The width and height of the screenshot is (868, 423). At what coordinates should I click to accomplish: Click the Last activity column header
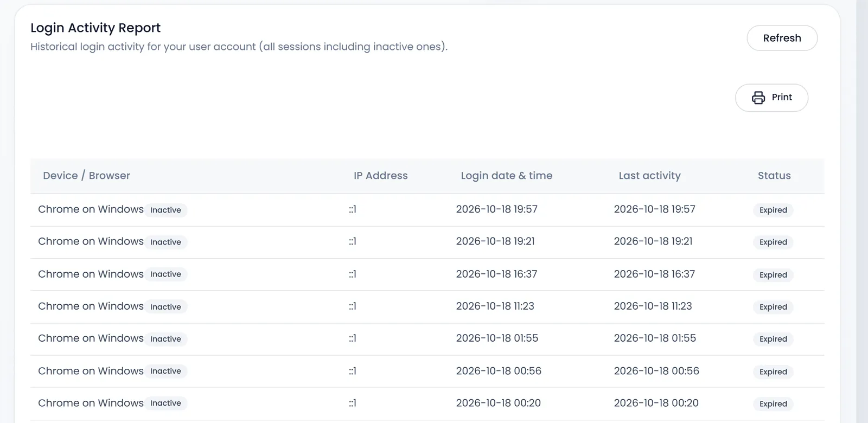pos(649,176)
